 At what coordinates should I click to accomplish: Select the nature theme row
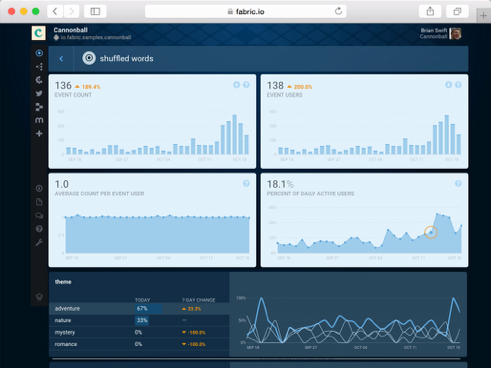[x=139, y=320]
